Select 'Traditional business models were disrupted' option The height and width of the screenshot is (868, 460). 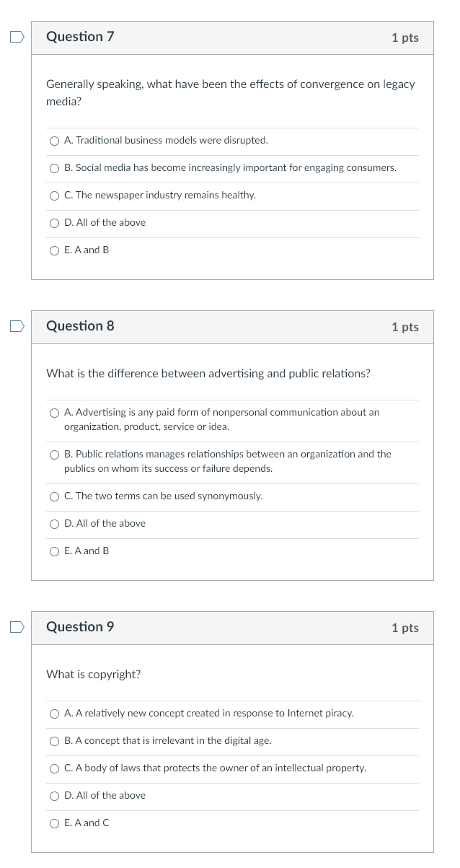pyautogui.click(x=55, y=141)
